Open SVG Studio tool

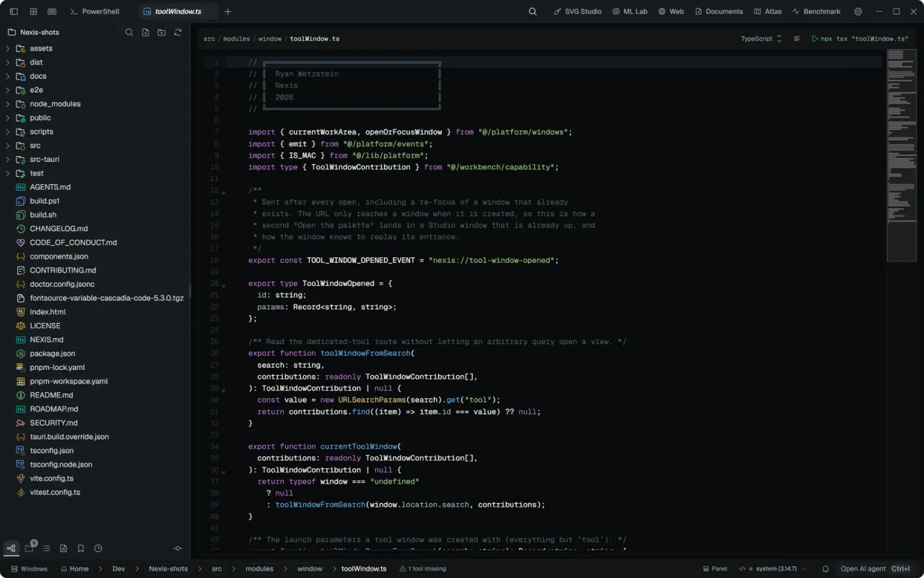[x=577, y=12]
